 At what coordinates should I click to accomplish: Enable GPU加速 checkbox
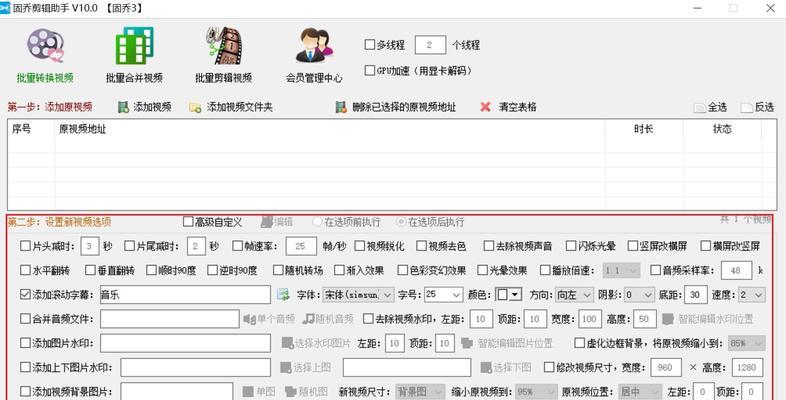pyautogui.click(x=369, y=70)
